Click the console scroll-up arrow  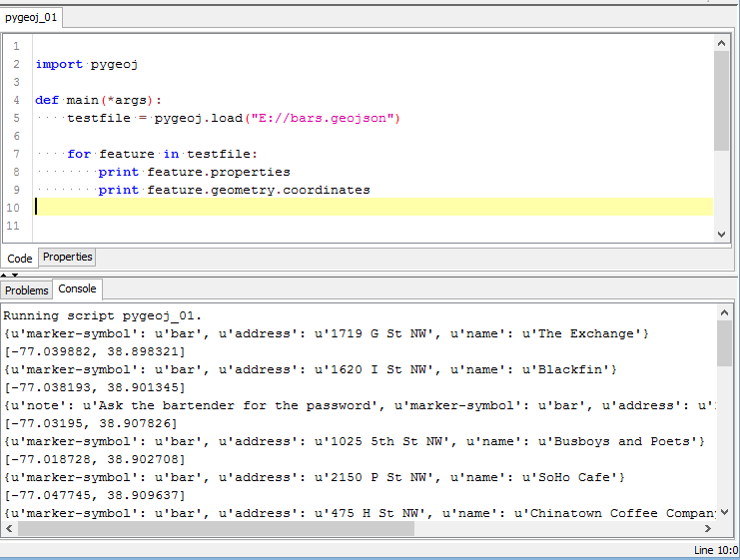coord(724,313)
